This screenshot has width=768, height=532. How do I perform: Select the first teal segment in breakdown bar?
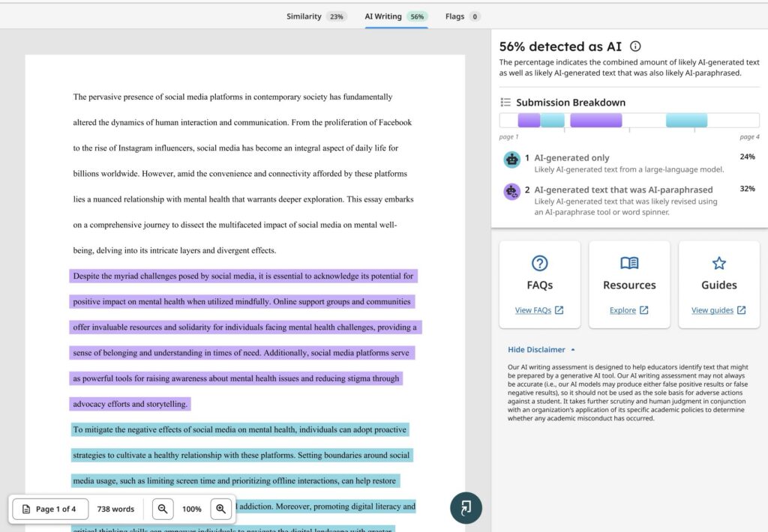pos(553,120)
